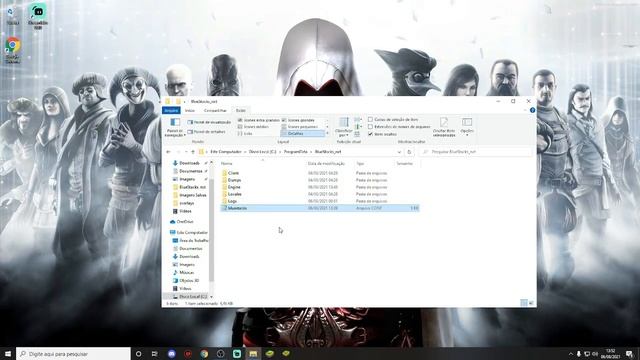Open Discord from the taskbar
Viewport: 640px width, 360px height.
pos(171,354)
